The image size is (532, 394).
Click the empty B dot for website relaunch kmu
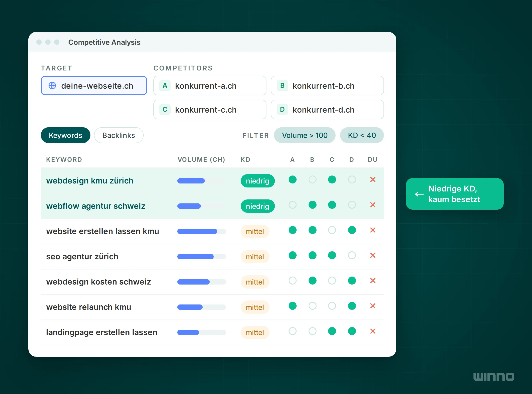pyautogui.click(x=312, y=306)
